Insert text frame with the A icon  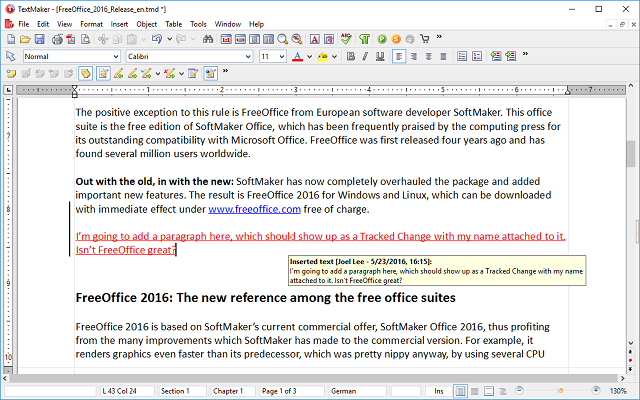point(315,39)
